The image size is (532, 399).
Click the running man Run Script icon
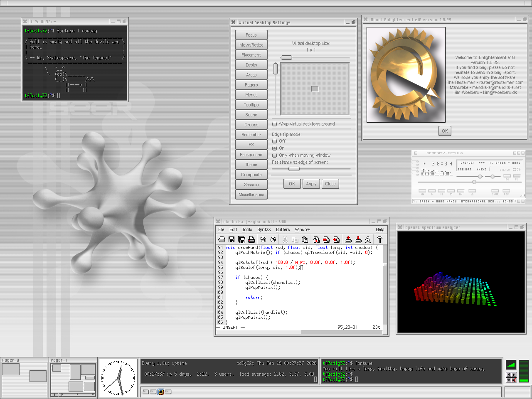(x=368, y=239)
